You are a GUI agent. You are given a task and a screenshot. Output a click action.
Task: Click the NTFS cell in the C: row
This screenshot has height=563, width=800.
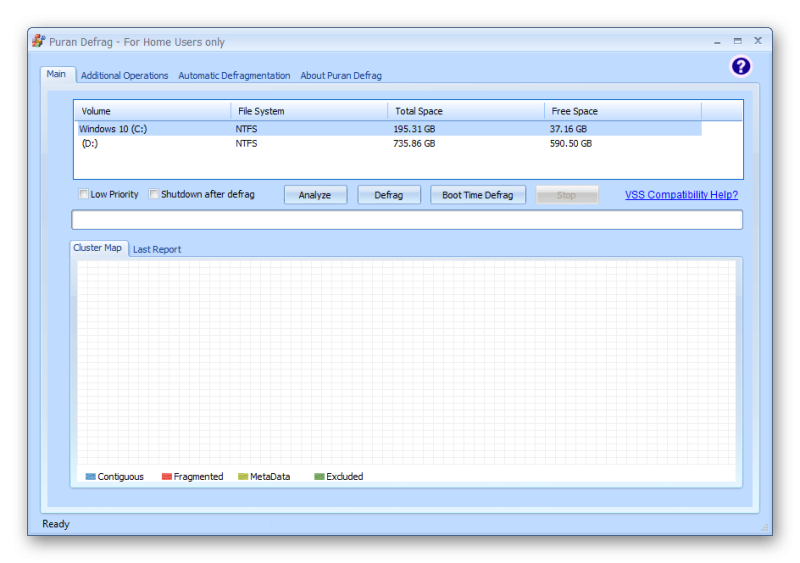[246, 129]
